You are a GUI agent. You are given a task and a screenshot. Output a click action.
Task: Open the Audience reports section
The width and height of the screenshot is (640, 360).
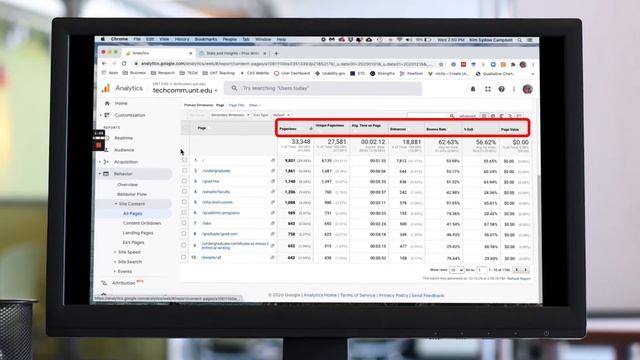[124, 150]
